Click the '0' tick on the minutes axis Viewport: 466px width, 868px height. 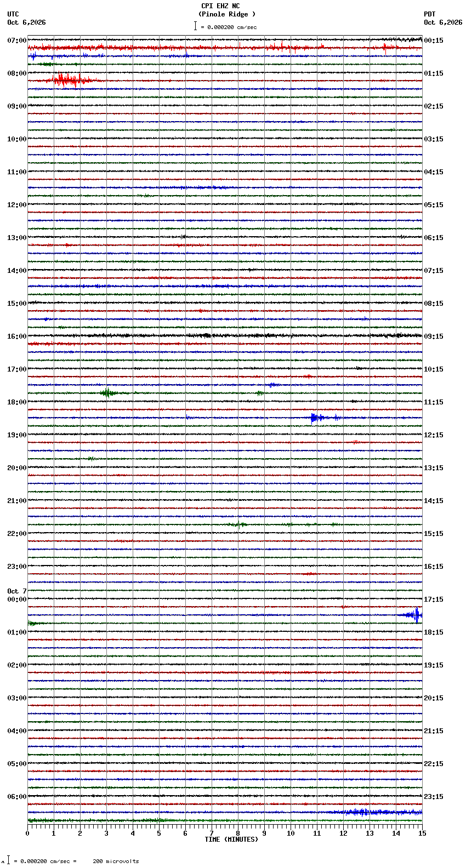(x=27, y=833)
